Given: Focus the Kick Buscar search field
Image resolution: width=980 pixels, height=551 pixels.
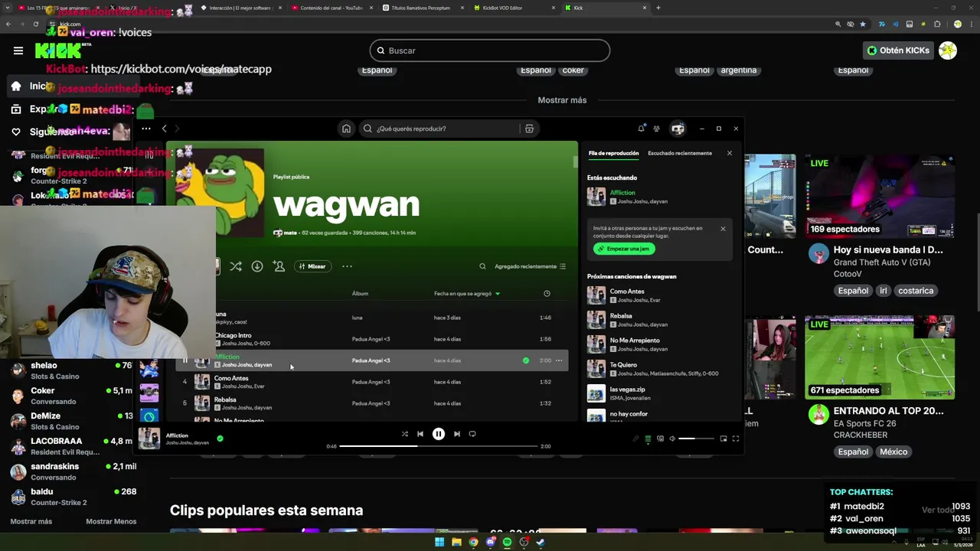Looking at the screenshot, I should 490,51.
